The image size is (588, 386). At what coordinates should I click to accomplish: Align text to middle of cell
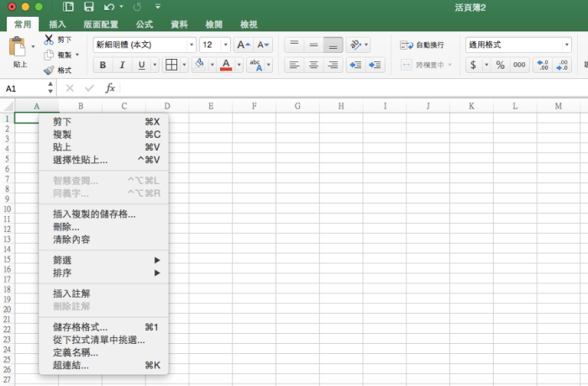pos(313,45)
